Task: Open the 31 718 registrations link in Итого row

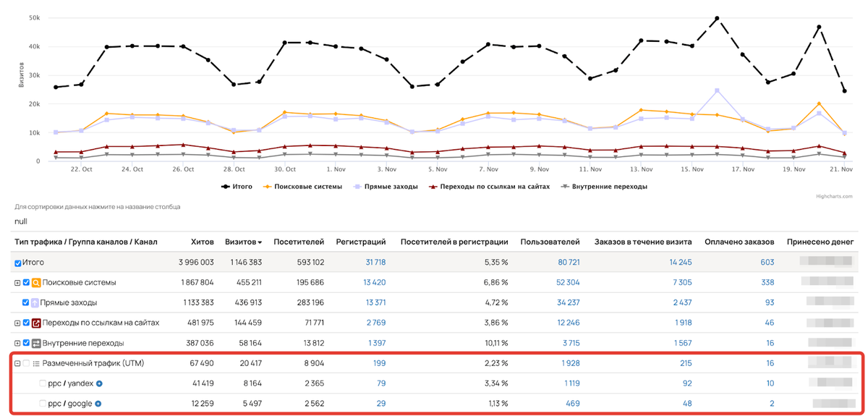Action: [375, 263]
